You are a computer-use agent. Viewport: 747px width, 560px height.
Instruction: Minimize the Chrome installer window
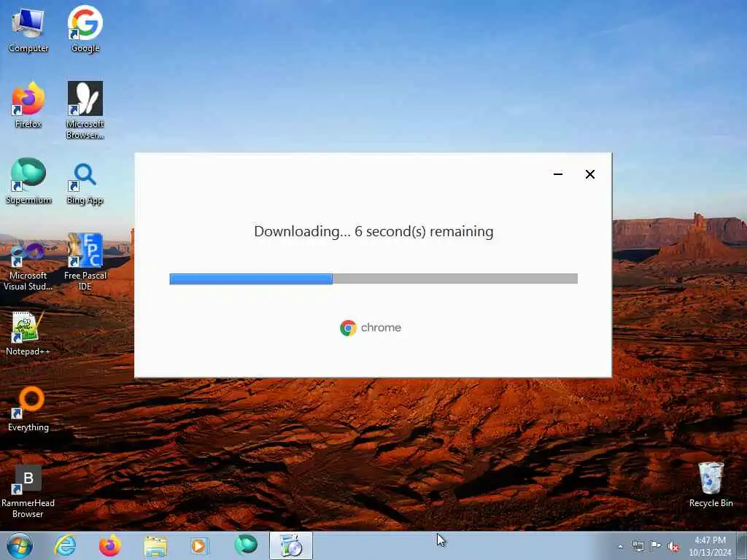558,174
